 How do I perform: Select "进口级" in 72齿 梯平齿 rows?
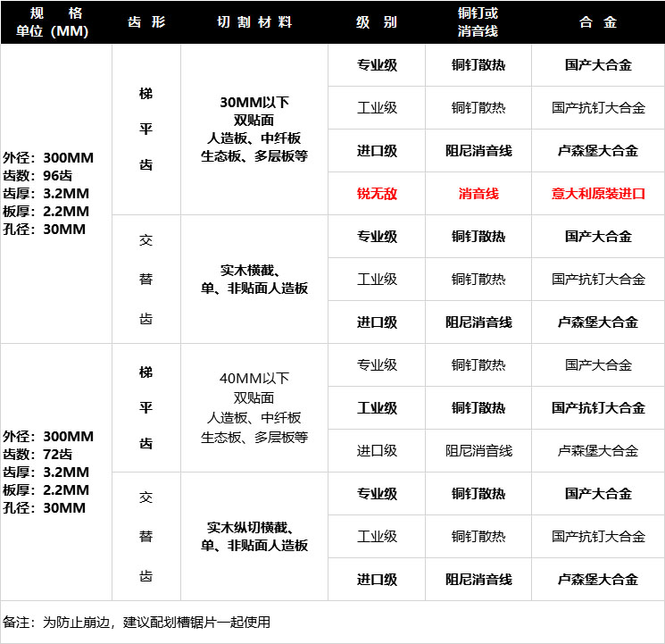377,451
